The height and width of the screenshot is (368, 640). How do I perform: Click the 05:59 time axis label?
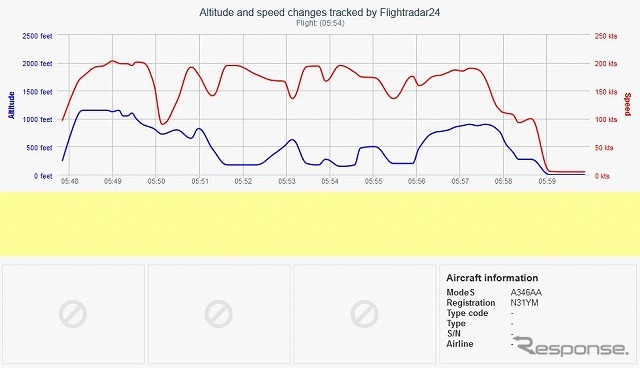(x=547, y=181)
